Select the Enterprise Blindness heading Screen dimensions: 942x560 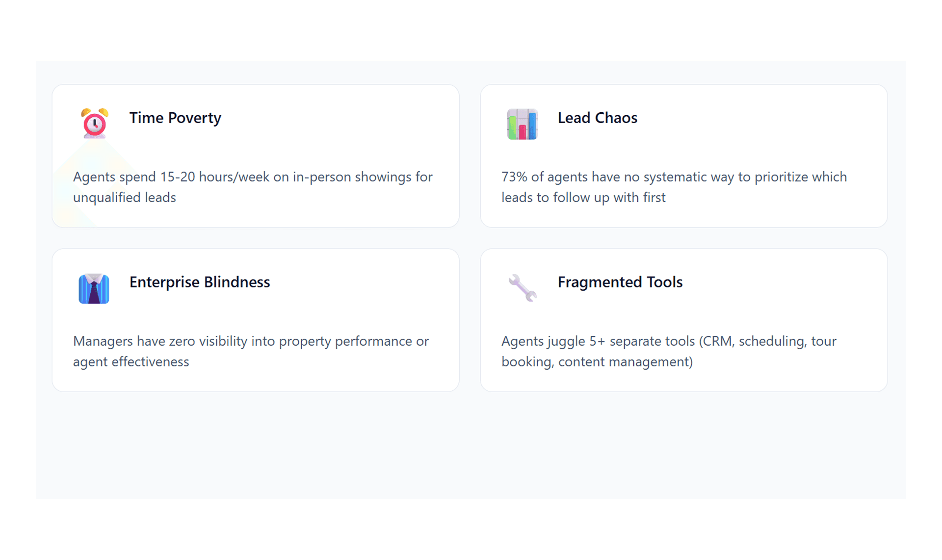point(200,282)
